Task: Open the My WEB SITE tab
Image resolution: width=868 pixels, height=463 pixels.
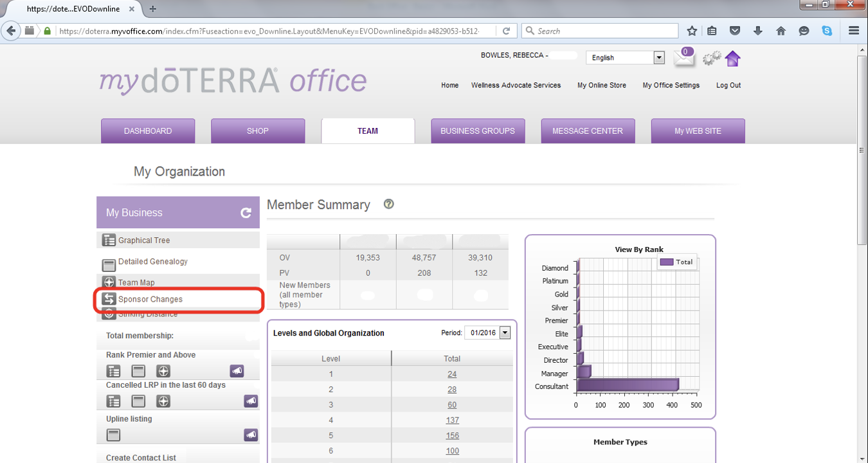Action: click(698, 131)
